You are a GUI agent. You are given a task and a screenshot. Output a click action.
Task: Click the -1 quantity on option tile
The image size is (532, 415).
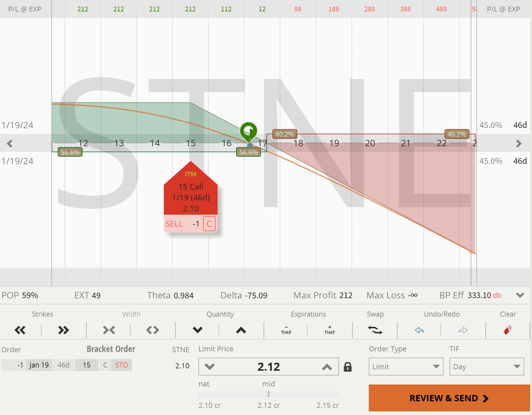(x=196, y=224)
